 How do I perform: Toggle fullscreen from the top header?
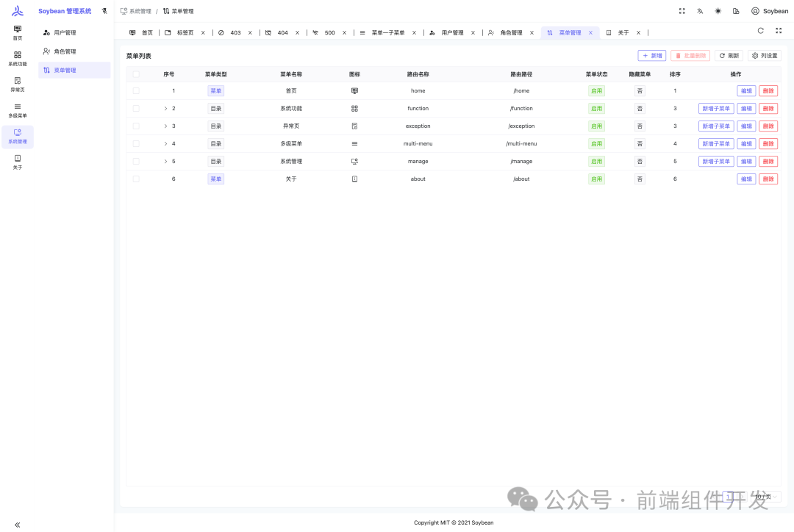tap(682, 11)
